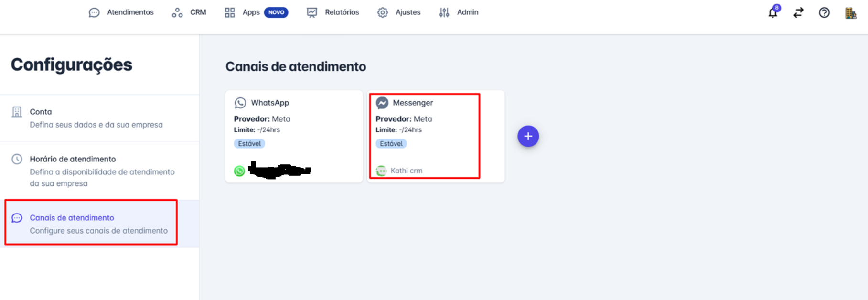The height and width of the screenshot is (300, 868).
Task: Click the Estável badge on Messenger card
Action: click(391, 143)
